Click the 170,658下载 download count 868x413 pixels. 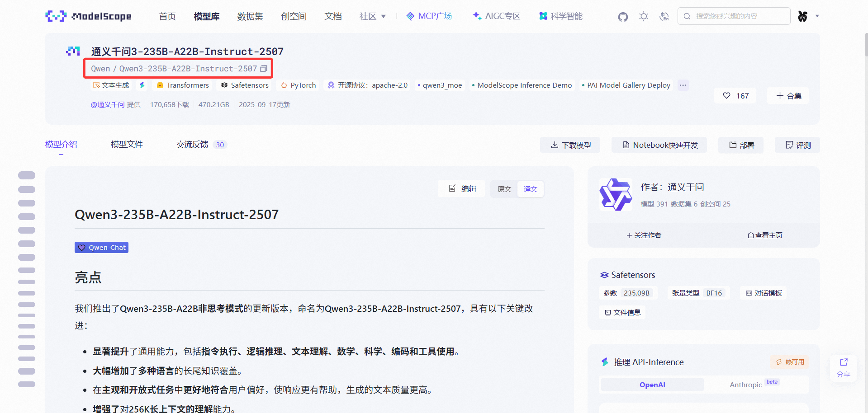tap(170, 105)
